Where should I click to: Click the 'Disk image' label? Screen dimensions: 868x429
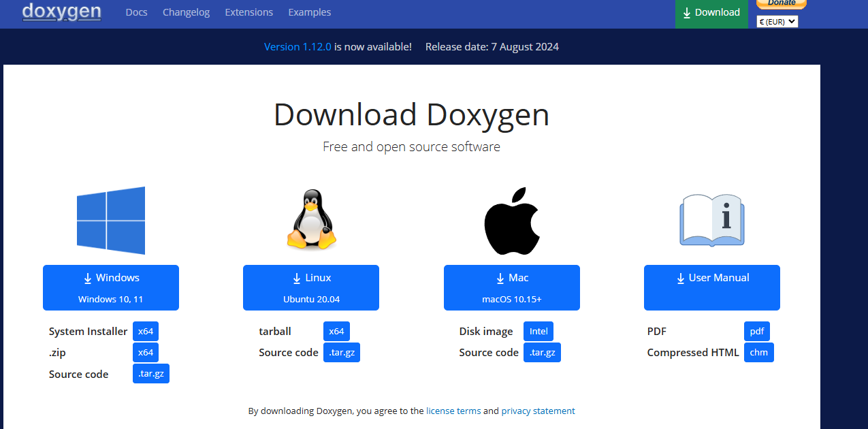[486, 332]
